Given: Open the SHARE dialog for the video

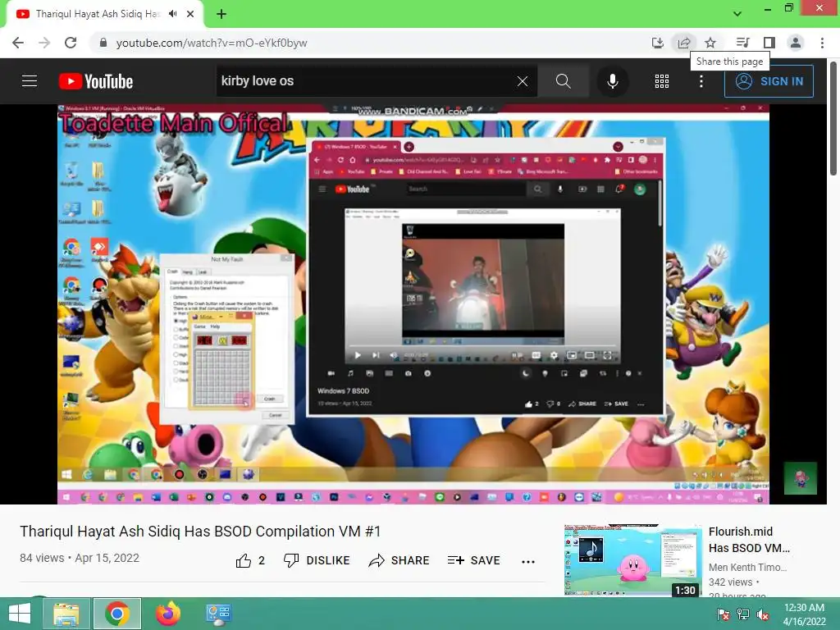Looking at the screenshot, I should coord(399,560).
